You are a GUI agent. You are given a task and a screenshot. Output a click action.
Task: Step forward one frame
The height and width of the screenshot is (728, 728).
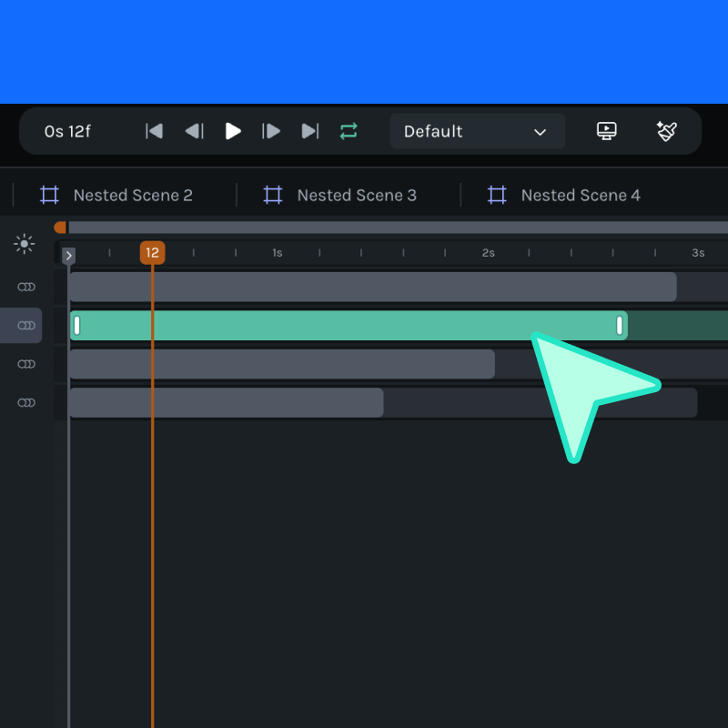[271, 131]
